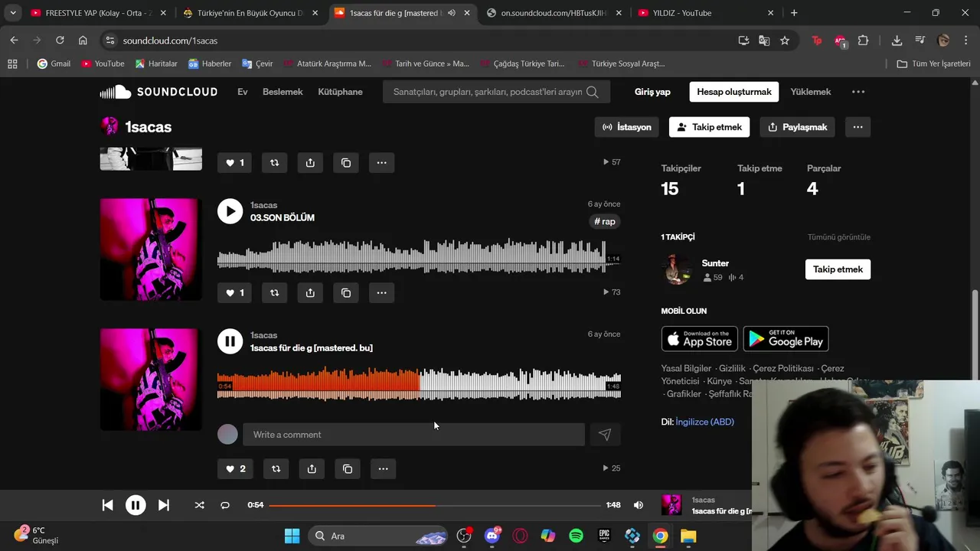Open profile more options menu

857,127
